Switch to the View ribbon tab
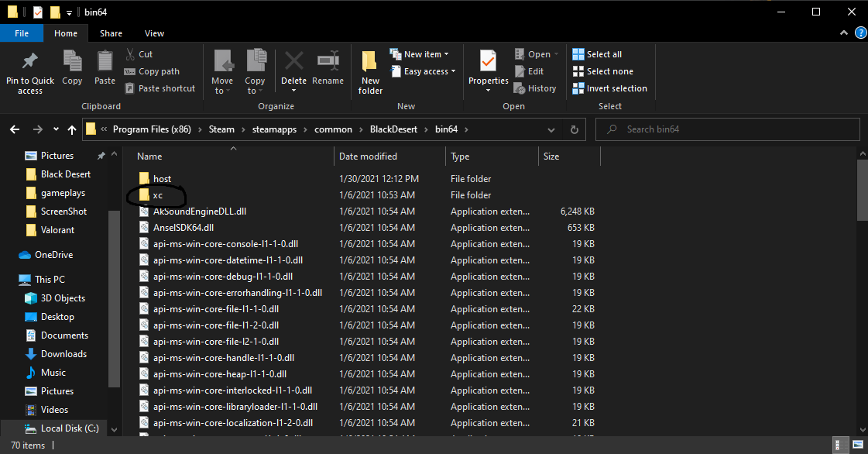The image size is (868, 454). [x=154, y=33]
